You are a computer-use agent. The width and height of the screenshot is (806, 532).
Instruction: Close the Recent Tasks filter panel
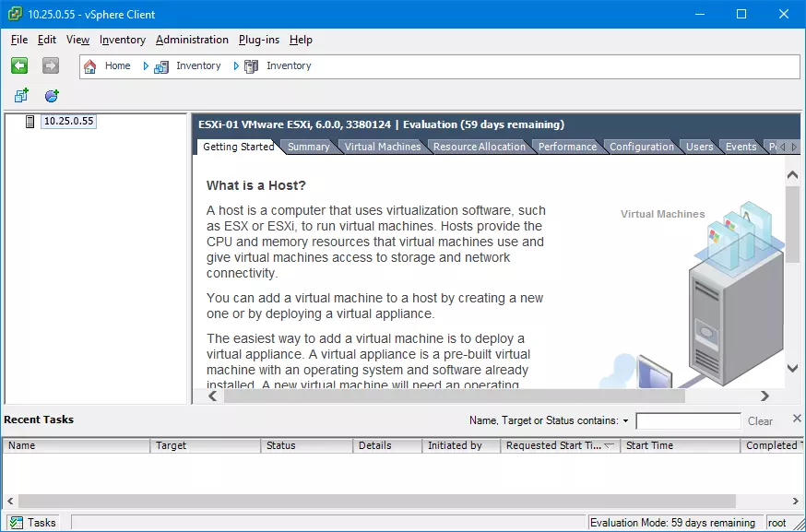pyautogui.click(x=797, y=419)
